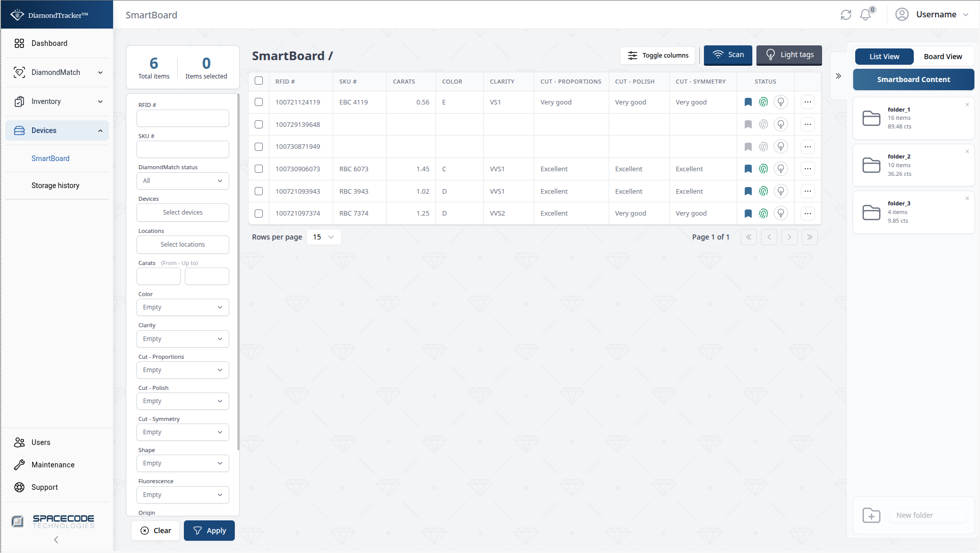980x553 pixels.
Task: Open Storage history in sidebar
Action: click(55, 186)
